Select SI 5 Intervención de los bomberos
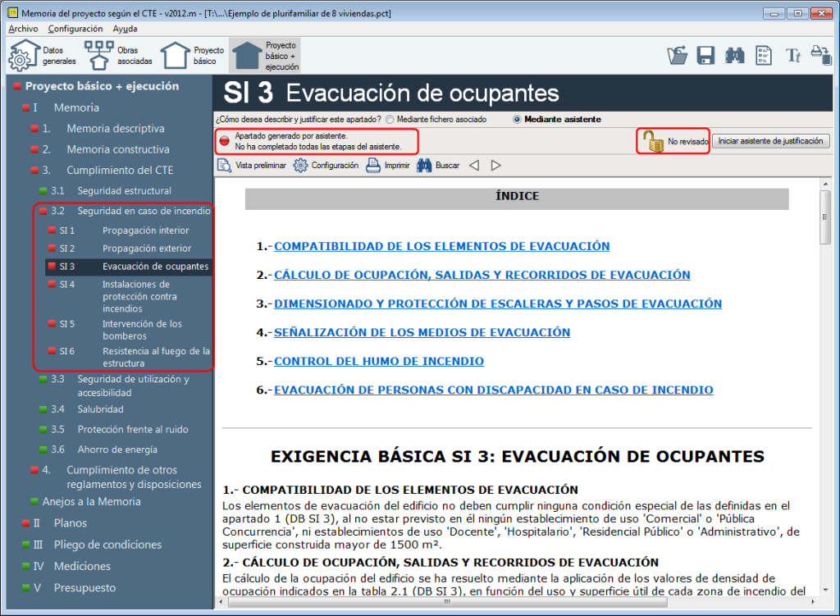The height and width of the screenshot is (616, 840). click(142, 330)
